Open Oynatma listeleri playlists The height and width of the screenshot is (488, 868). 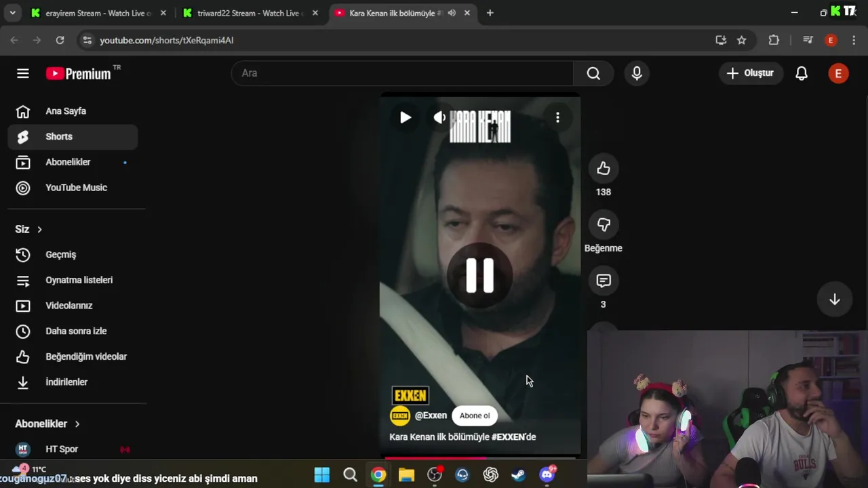click(73, 280)
